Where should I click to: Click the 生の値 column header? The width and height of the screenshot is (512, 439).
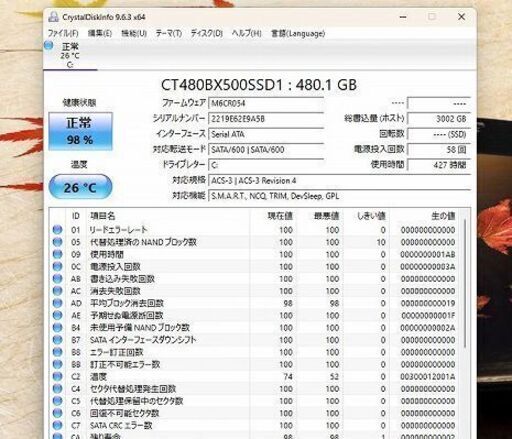pos(424,216)
